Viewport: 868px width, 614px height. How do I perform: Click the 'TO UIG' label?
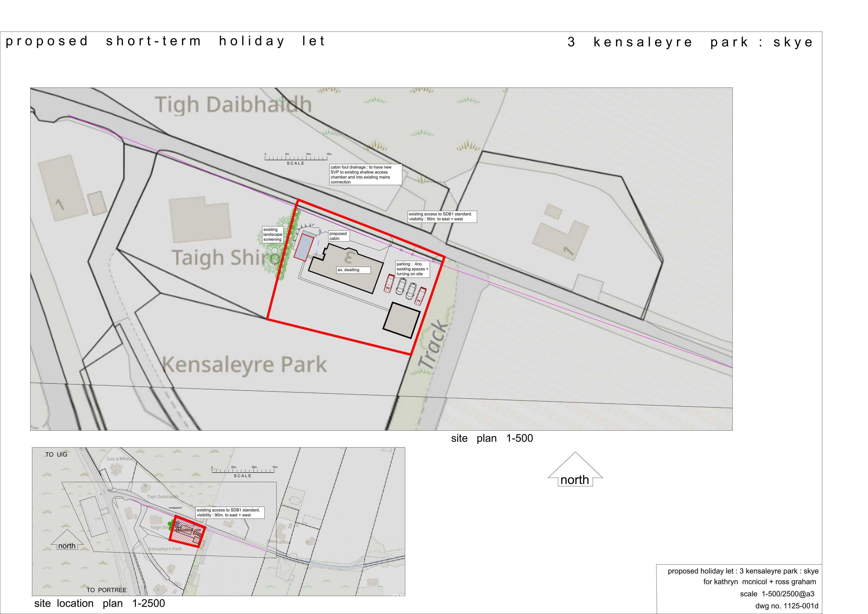56,455
